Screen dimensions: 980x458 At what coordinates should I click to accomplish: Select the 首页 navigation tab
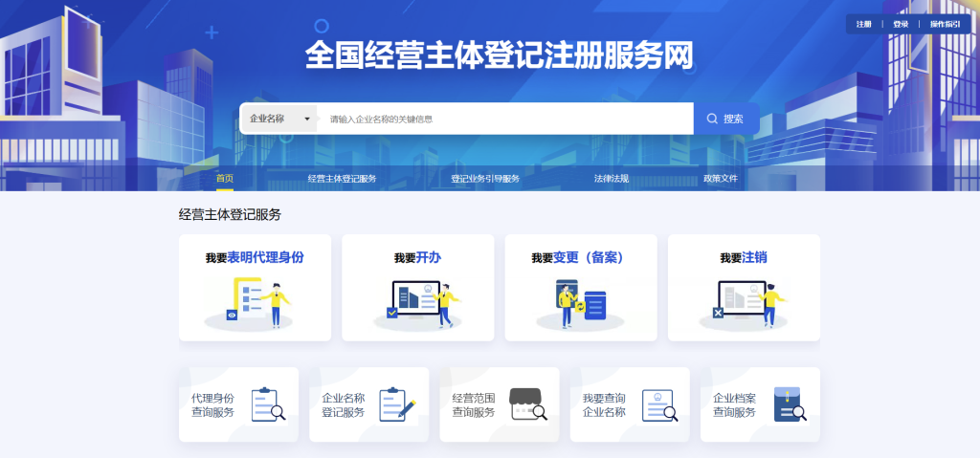pos(225,179)
